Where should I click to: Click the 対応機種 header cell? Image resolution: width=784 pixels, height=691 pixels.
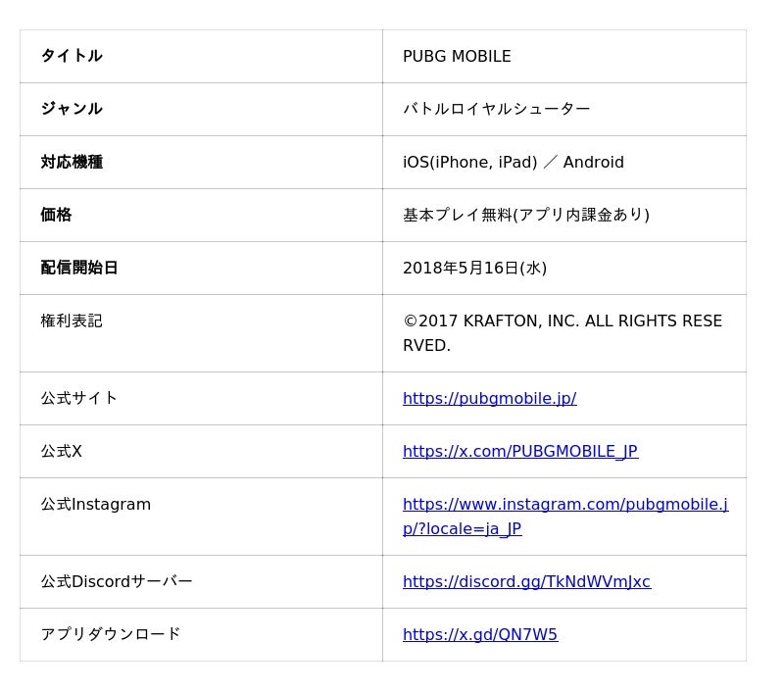(72, 162)
